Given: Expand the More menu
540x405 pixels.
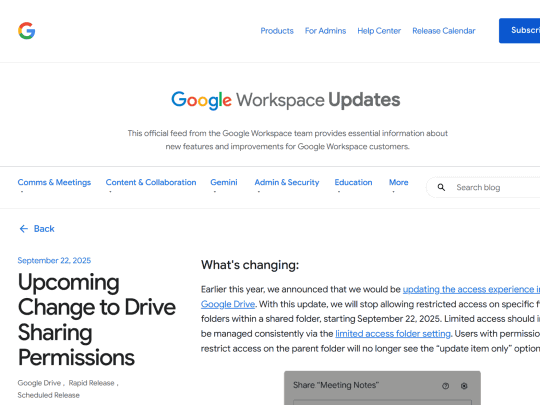Looking at the screenshot, I should pyautogui.click(x=398, y=182).
